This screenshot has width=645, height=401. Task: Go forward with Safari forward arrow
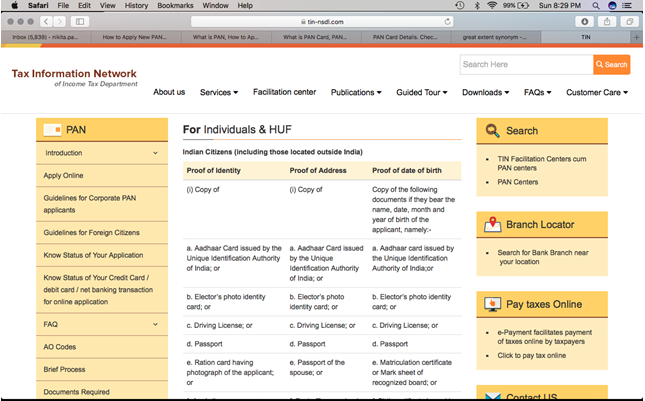(x=59, y=21)
